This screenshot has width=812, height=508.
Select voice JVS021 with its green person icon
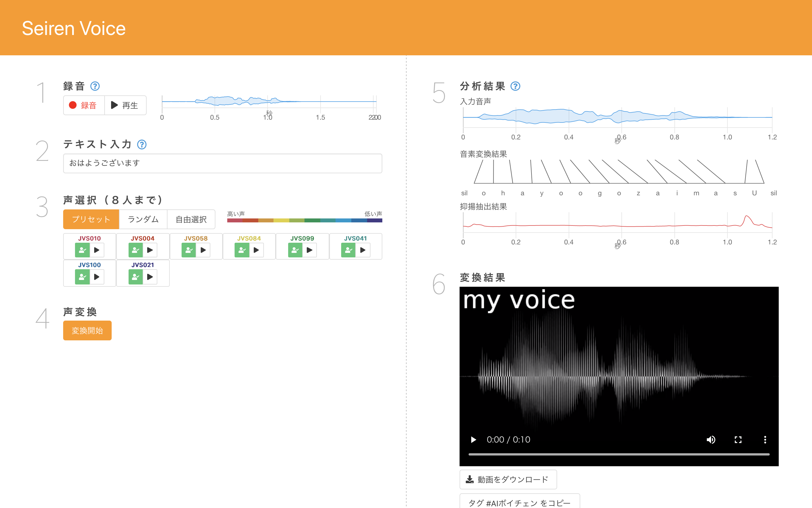(136, 277)
